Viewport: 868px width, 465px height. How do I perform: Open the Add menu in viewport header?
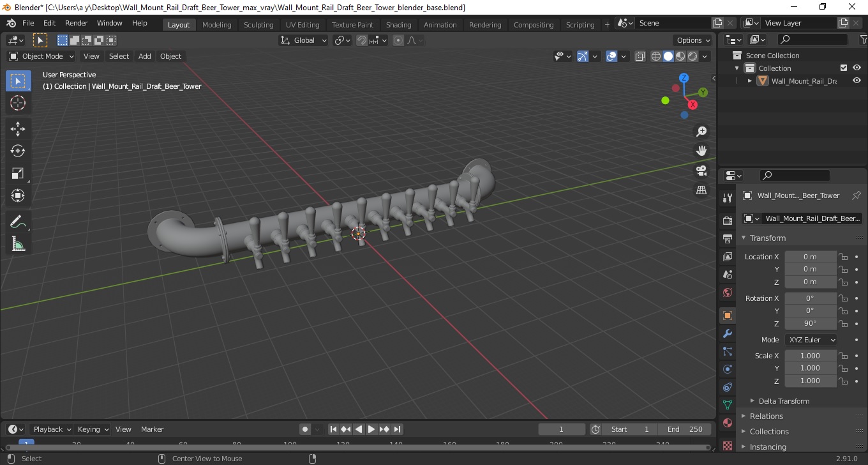click(x=145, y=56)
